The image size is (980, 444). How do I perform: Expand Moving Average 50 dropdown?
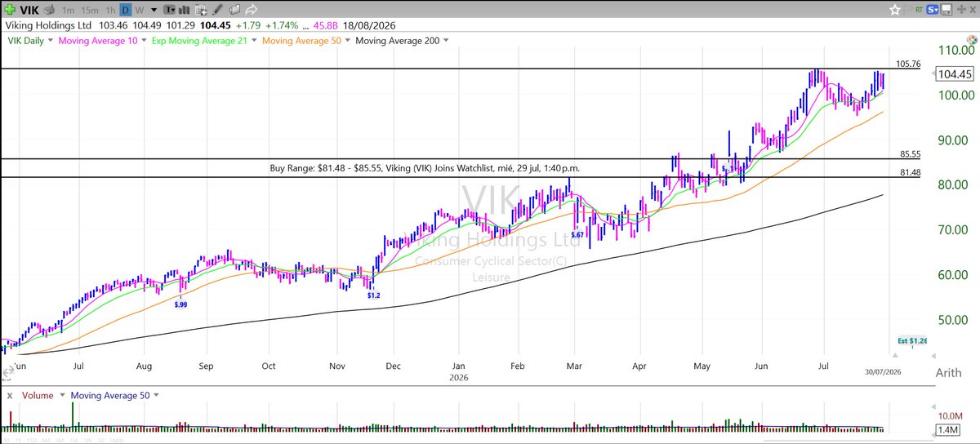click(x=347, y=40)
